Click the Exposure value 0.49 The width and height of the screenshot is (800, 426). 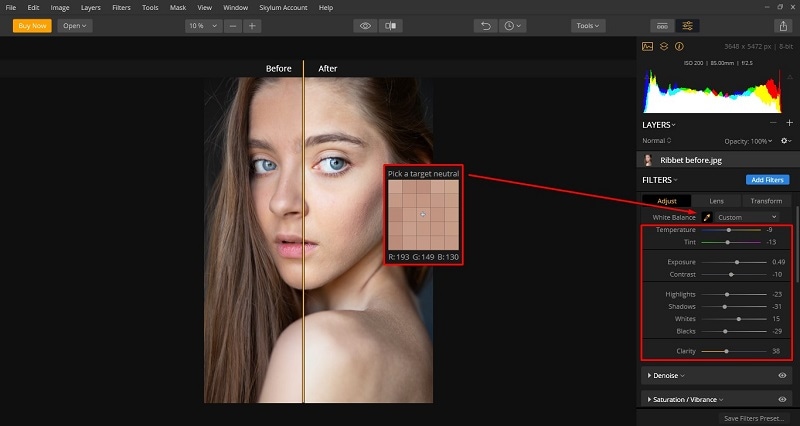(x=779, y=262)
